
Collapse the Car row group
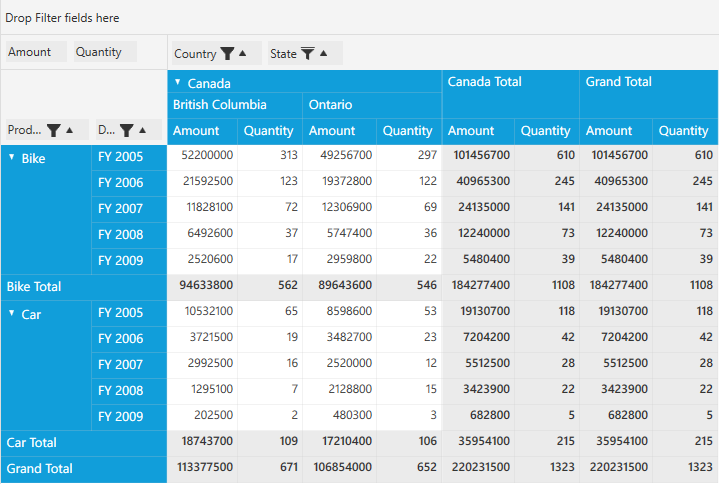(12, 314)
